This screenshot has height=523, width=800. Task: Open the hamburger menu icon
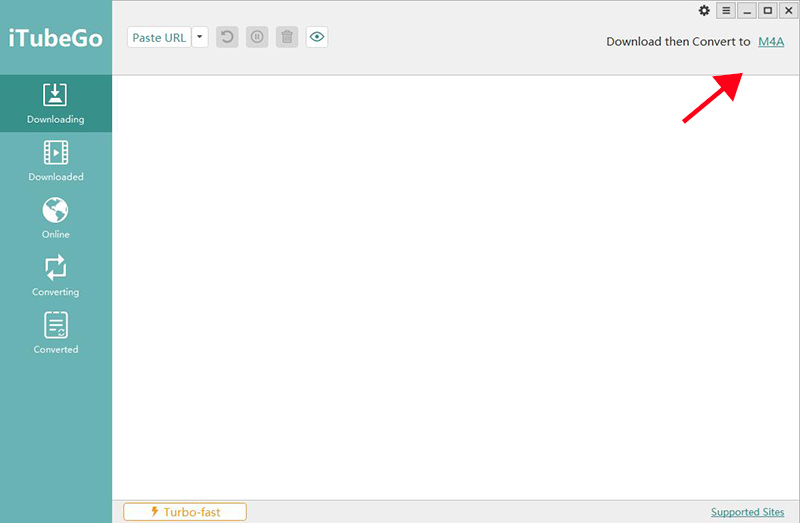pyautogui.click(x=726, y=11)
